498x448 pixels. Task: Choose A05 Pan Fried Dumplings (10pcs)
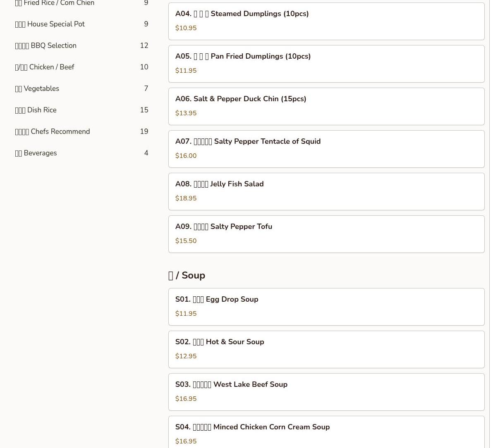click(x=326, y=64)
